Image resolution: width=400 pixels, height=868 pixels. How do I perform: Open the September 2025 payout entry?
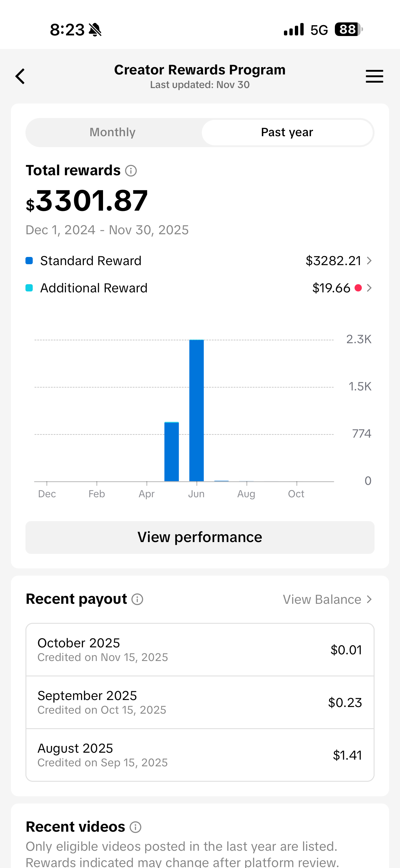click(200, 702)
